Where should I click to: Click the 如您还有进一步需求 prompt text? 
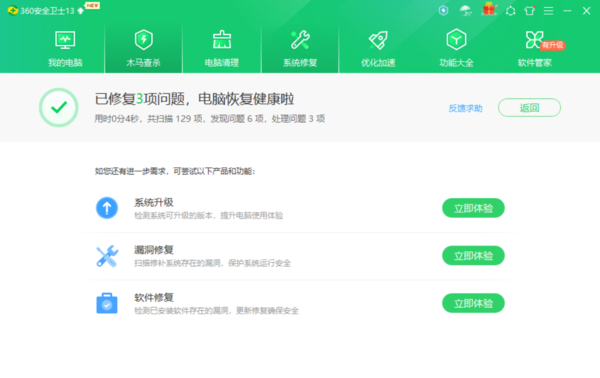[175, 171]
